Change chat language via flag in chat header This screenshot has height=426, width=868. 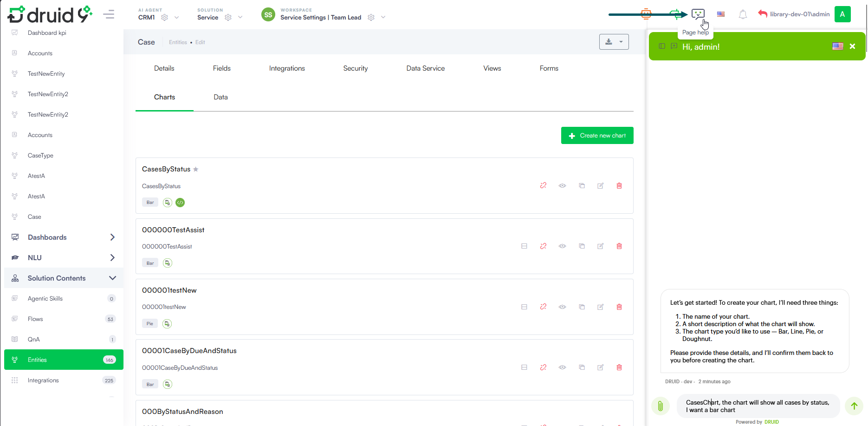click(838, 46)
